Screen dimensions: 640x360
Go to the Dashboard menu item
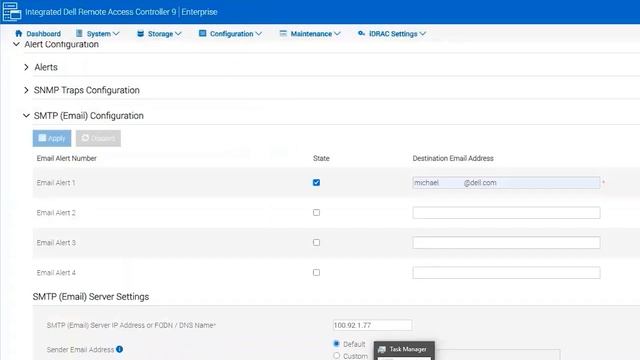43,34
